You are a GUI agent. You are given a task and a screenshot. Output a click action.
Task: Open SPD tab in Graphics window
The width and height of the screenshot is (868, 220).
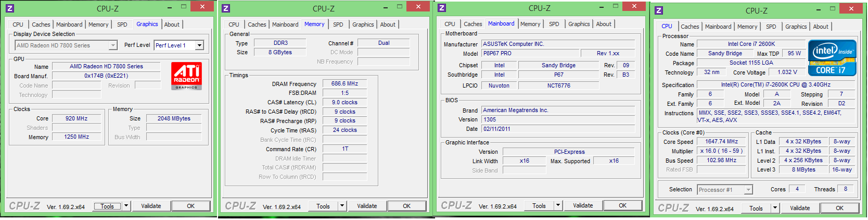click(x=122, y=25)
